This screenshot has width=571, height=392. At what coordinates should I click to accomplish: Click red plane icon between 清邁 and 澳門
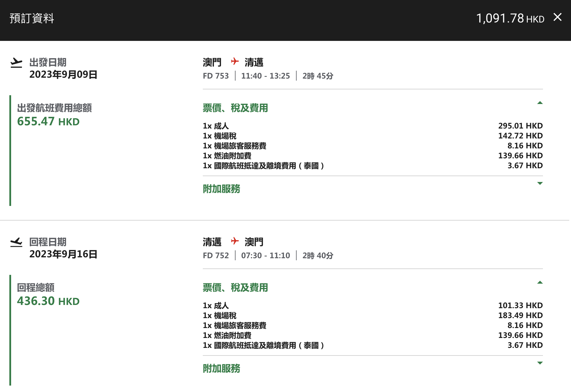point(235,241)
